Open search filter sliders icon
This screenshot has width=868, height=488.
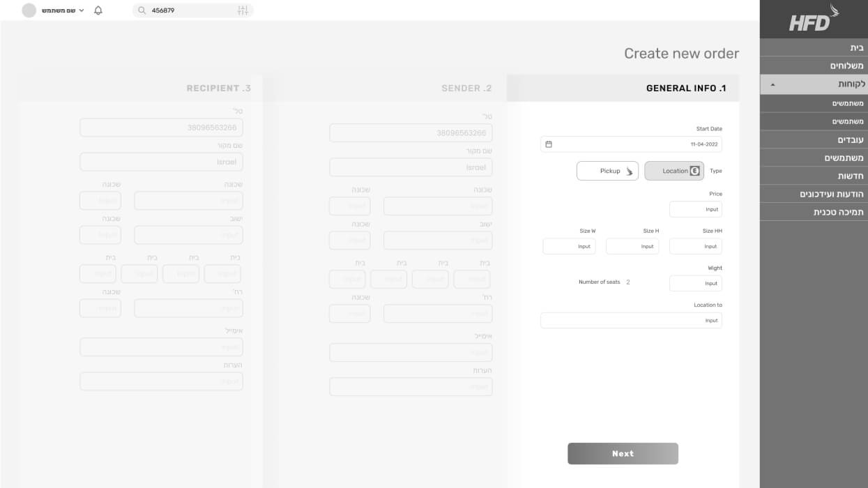coord(243,10)
